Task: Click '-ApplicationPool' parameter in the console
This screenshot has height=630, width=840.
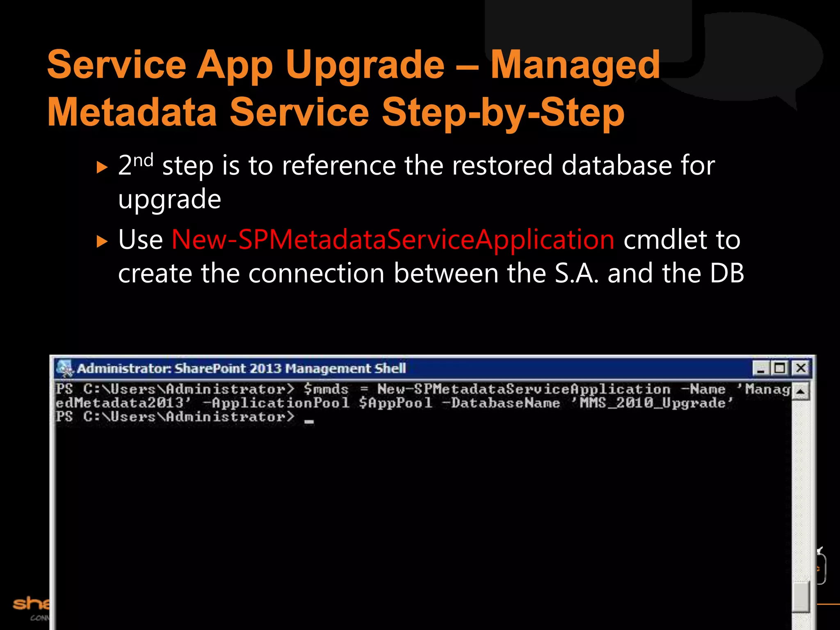Action: 276,403
